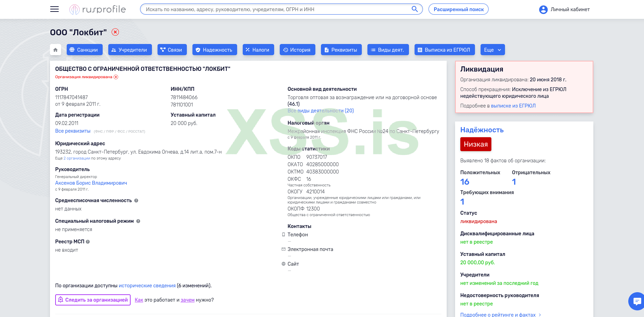Show help for Специальный налоговый режим
The image size is (644, 317).
coord(138,221)
